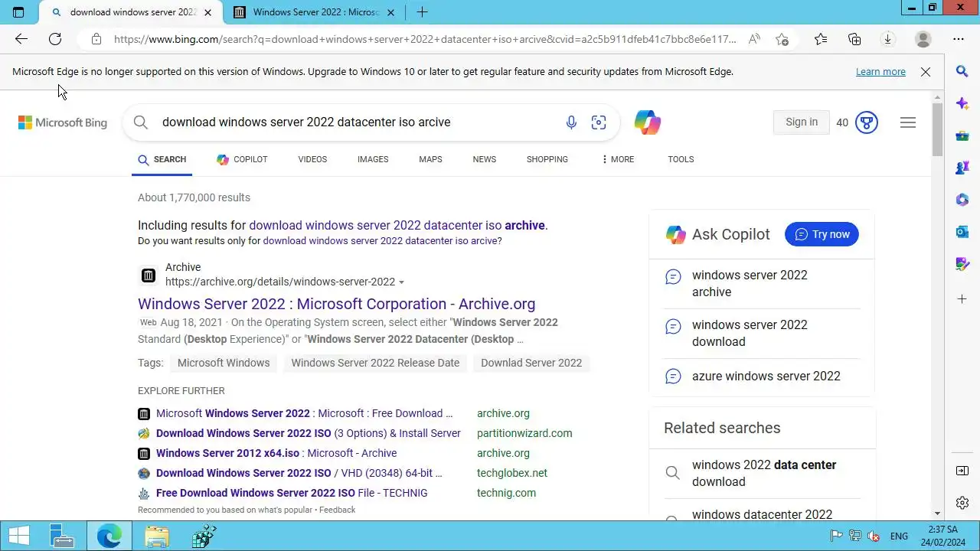Dismiss the Edge unsupported notification bar

click(x=926, y=72)
